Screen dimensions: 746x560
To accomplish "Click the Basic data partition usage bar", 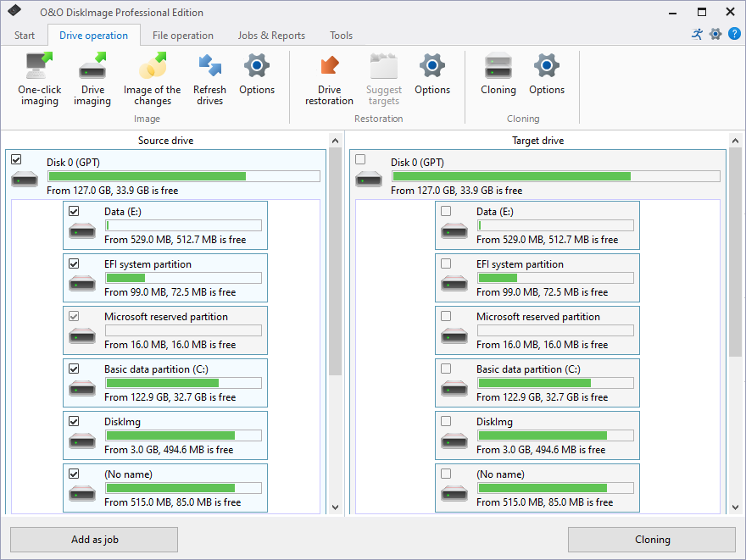I will pyautogui.click(x=184, y=384).
